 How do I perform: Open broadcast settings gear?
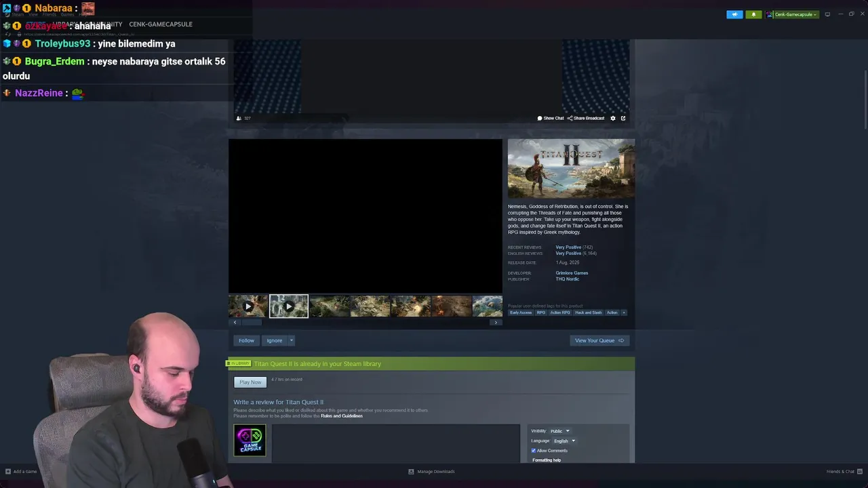(x=613, y=118)
